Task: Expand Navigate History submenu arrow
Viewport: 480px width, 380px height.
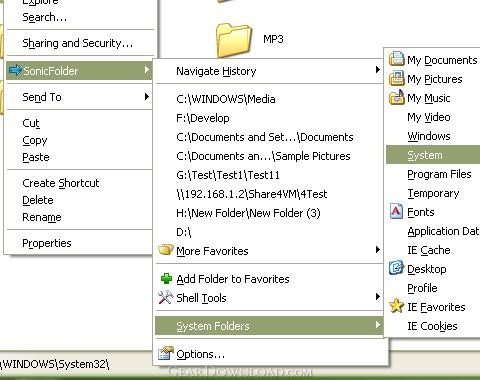Action: pyautogui.click(x=377, y=70)
